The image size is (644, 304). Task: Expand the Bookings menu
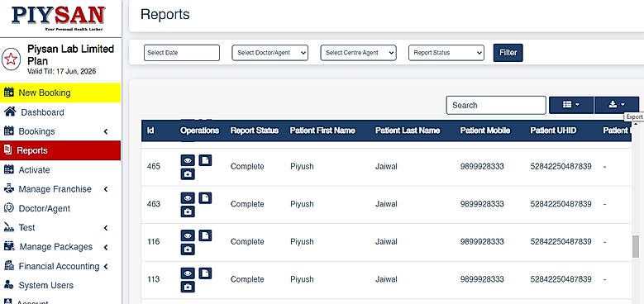(60, 131)
